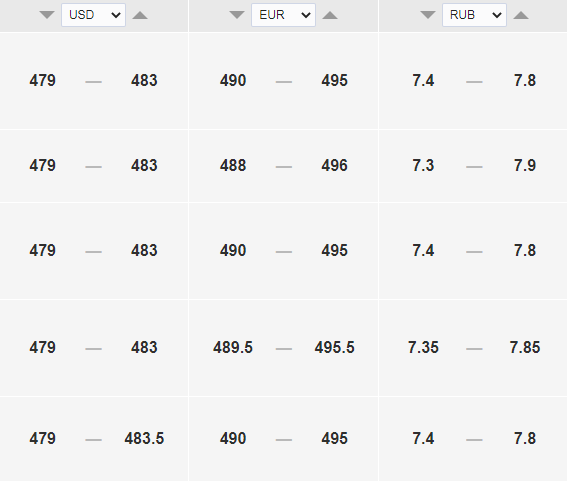Select the 495.5 EUR sell rate
567x481 pixels.
(x=334, y=348)
